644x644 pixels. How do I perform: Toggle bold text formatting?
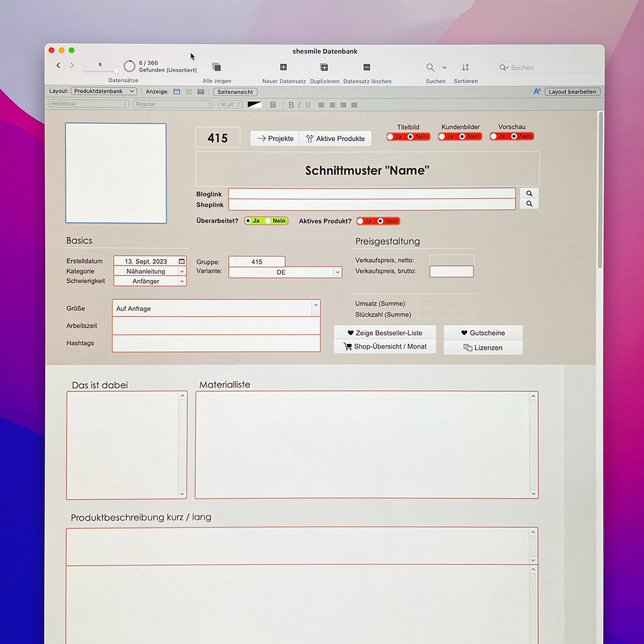[x=291, y=105]
